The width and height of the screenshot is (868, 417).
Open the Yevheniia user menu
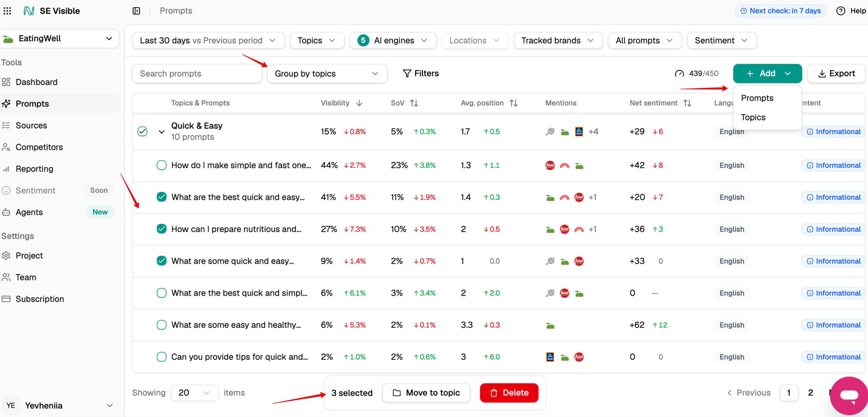click(x=59, y=406)
